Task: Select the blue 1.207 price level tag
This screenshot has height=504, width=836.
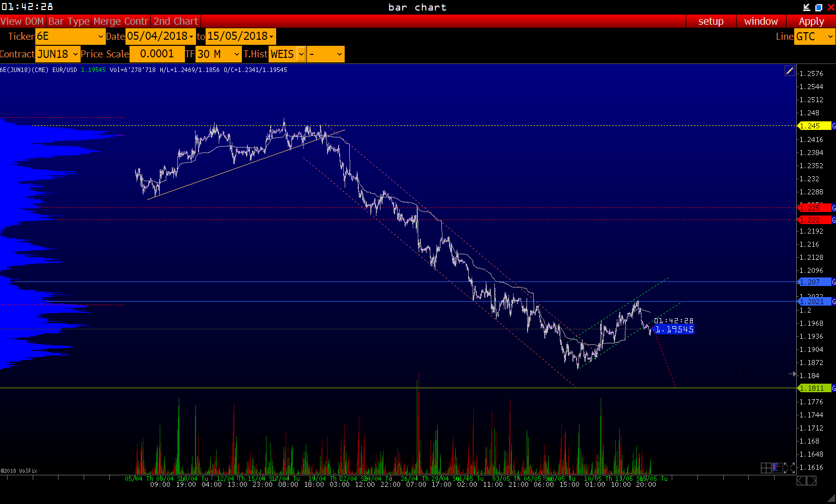Action: point(814,282)
